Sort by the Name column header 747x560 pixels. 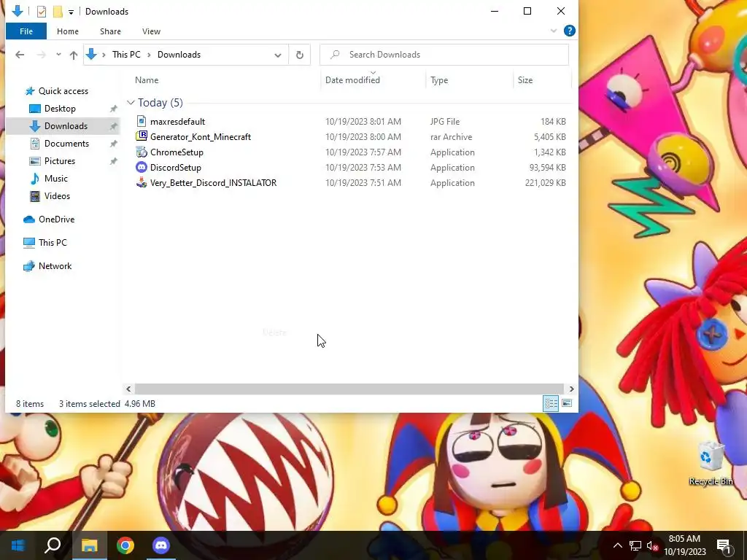click(x=147, y=80)
